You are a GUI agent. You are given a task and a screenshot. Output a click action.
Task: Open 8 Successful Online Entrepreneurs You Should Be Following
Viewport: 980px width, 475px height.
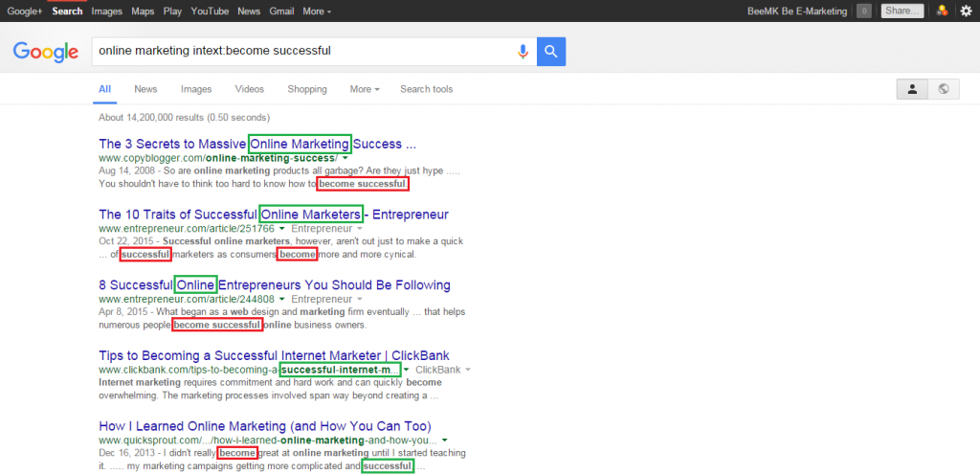click(x=275, y=285)
